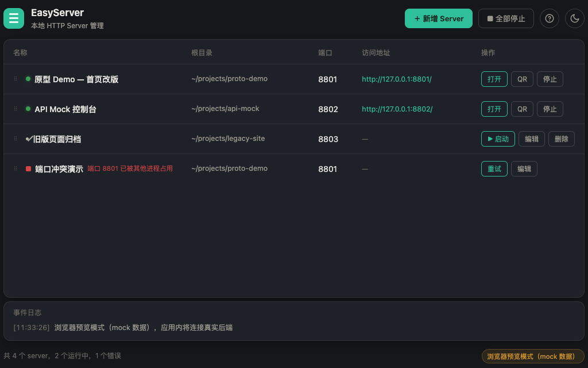588x368 pixels.
Task: Select the API Mock 控制台 name
Action: [x=65, y=109]
